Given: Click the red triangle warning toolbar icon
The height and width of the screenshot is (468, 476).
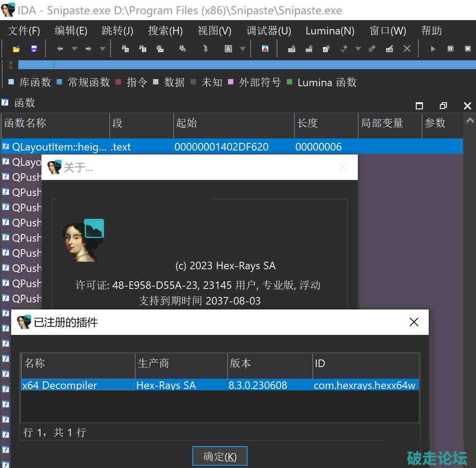Looking at the screenshot, I should [x=265, y=49].
